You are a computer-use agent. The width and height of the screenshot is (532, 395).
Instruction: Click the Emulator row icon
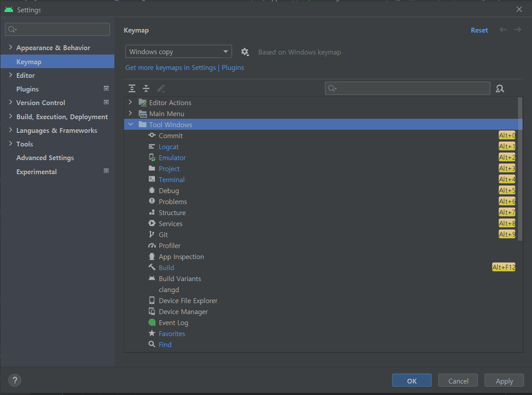[152, 157]
